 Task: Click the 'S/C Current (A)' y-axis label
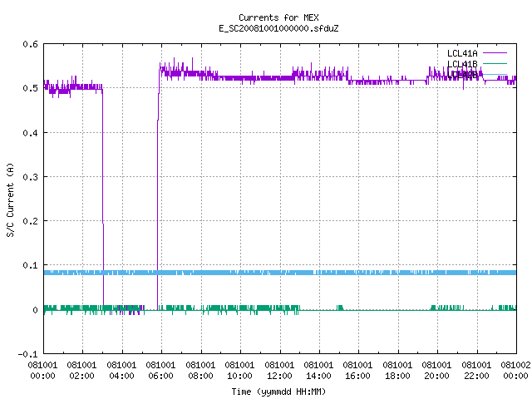tap(11, 199)
